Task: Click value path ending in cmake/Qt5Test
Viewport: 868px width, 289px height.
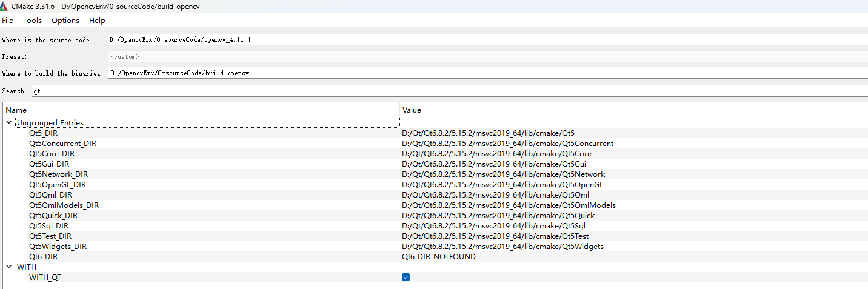Action: click(495, 236)
